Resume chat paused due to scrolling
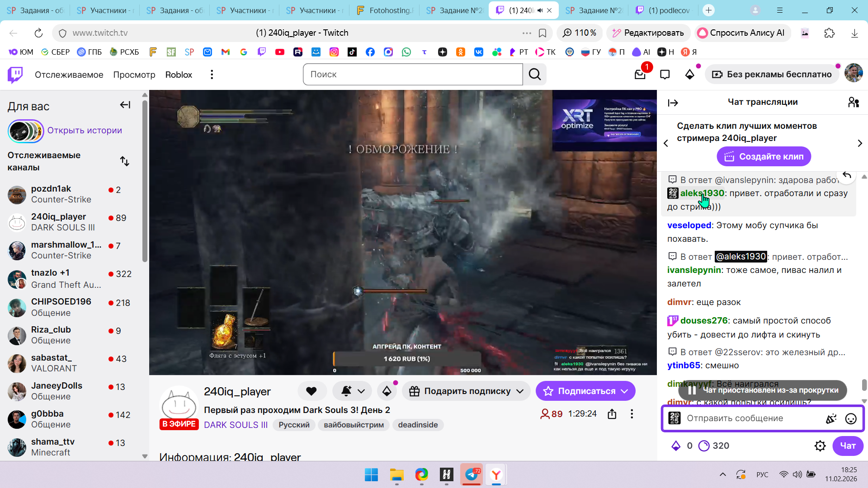Screen dimensions: 868x488 click(x=763, y=390)
